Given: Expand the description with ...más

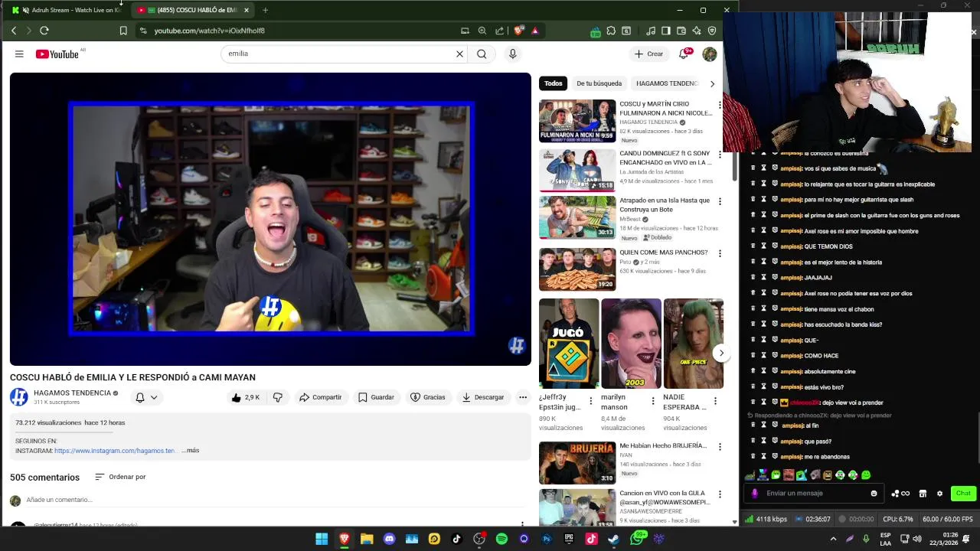Looking at the screenshot, I should point(191,451).
